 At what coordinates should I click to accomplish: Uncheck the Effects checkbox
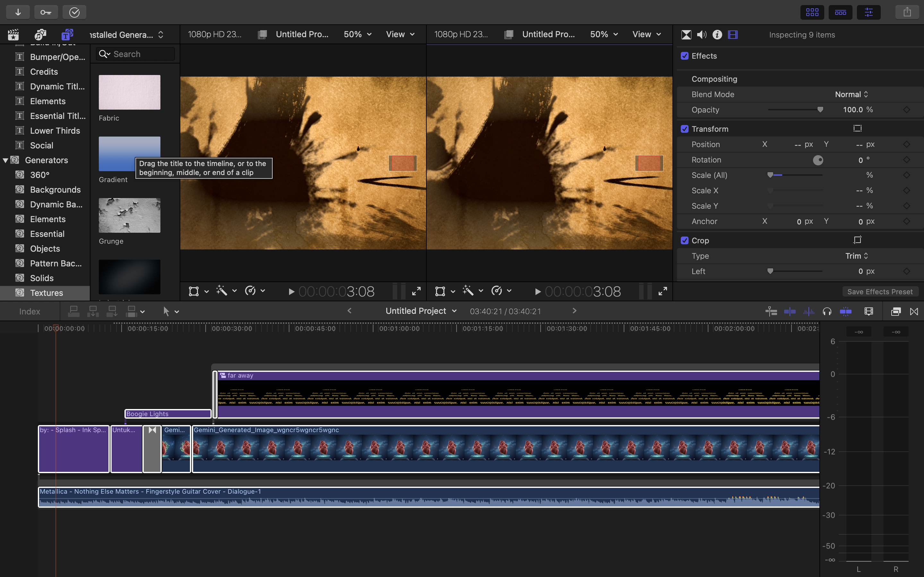click(x=685, y=56)
